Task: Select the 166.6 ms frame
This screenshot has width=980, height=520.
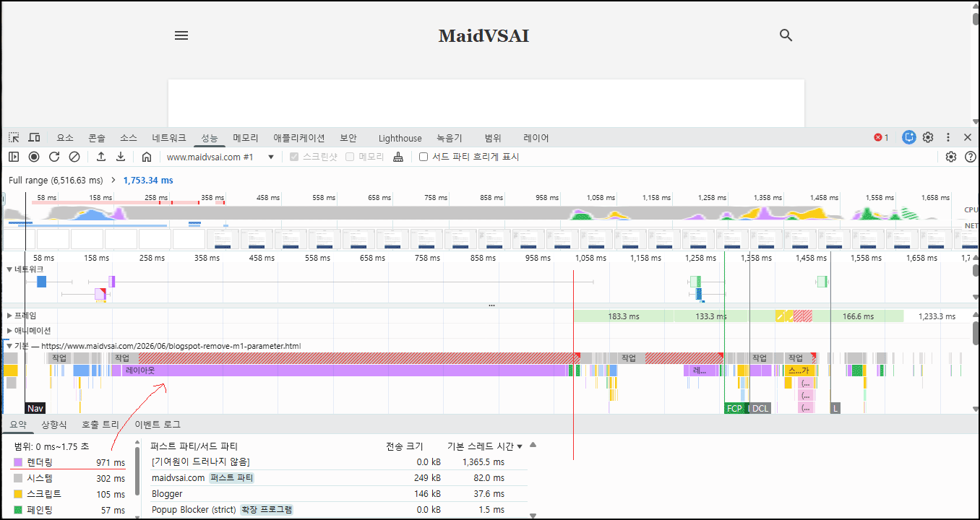Action: pos(858,316)
